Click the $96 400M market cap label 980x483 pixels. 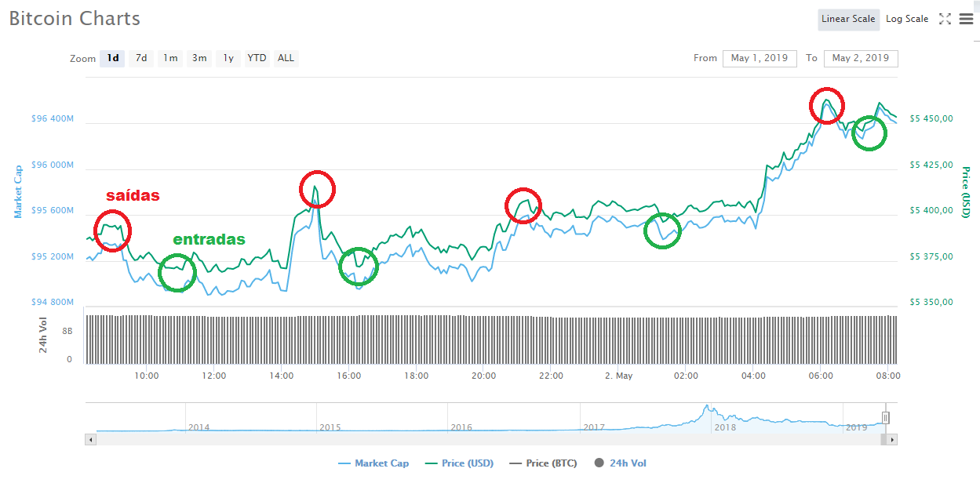[x=53, y=119]
